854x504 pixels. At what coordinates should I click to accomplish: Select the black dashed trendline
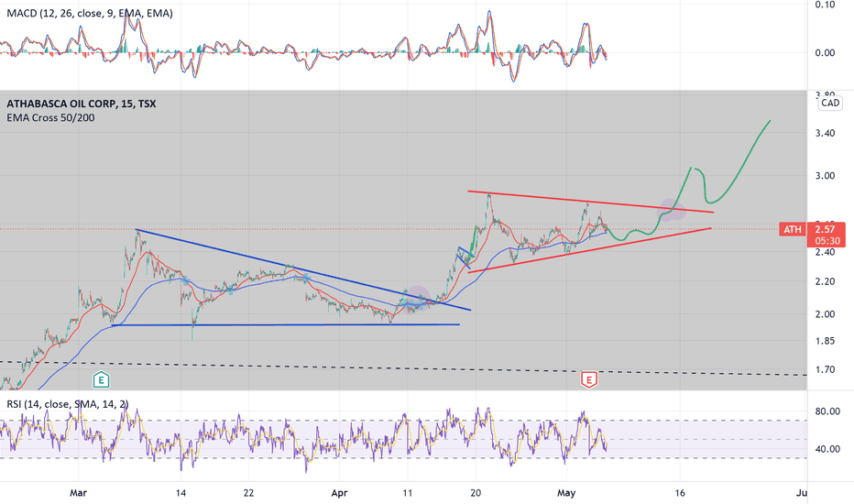[403, 368]
